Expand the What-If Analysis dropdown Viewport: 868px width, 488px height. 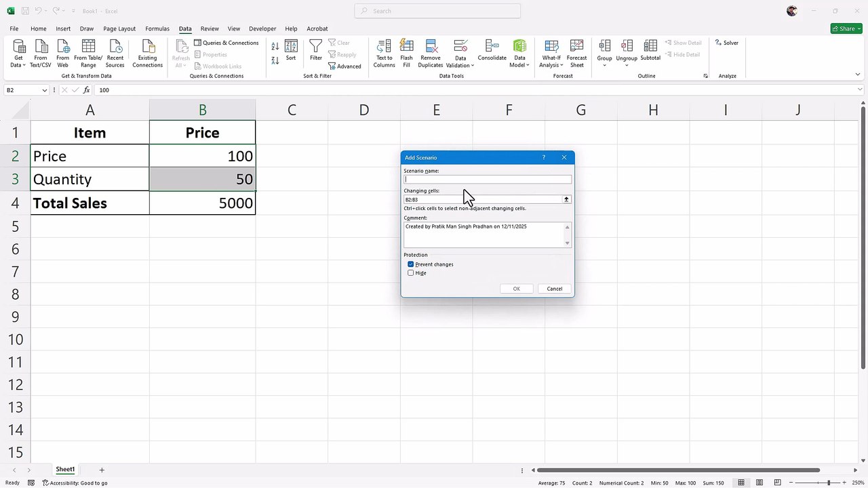point(551,62)
